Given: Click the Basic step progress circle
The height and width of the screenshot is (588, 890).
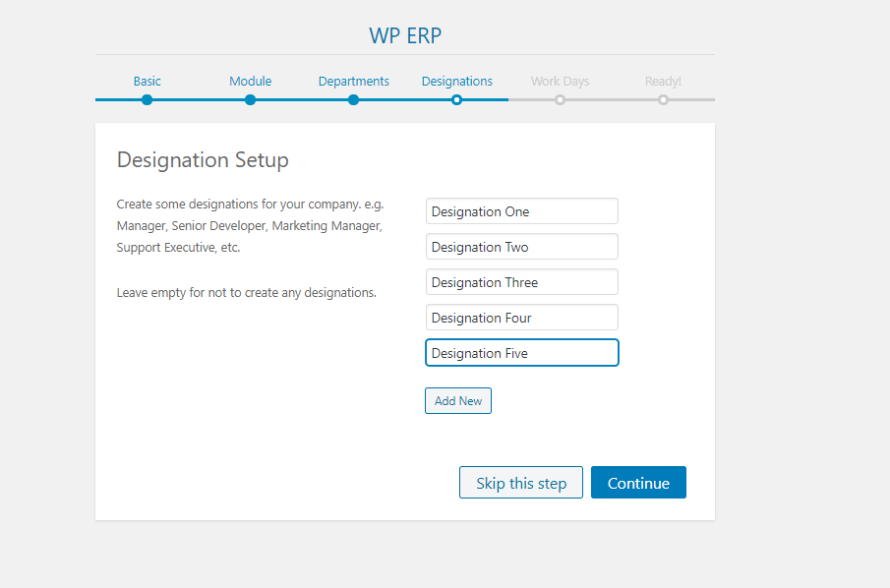Looking at the screenshot, I should coord(147,99).
